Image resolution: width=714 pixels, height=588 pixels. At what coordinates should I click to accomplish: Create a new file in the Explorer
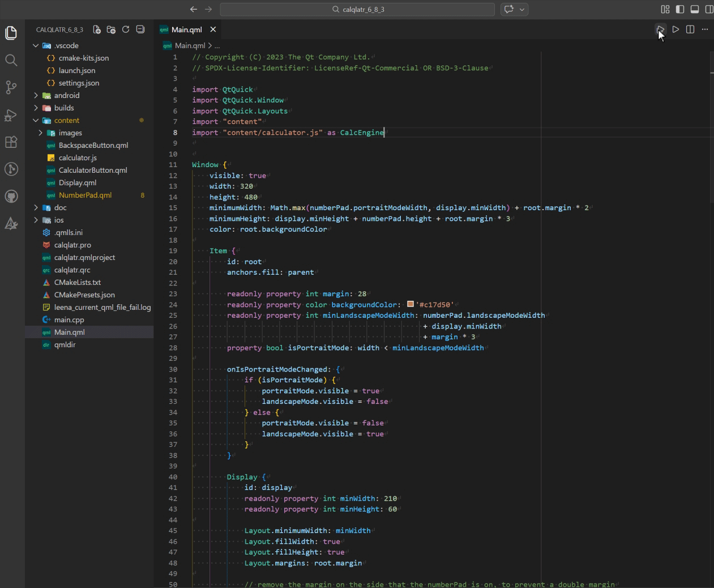(97, 29)
